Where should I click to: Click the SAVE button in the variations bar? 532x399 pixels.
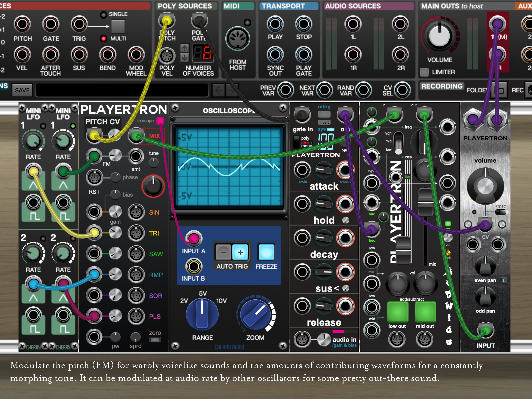point(22,90)
